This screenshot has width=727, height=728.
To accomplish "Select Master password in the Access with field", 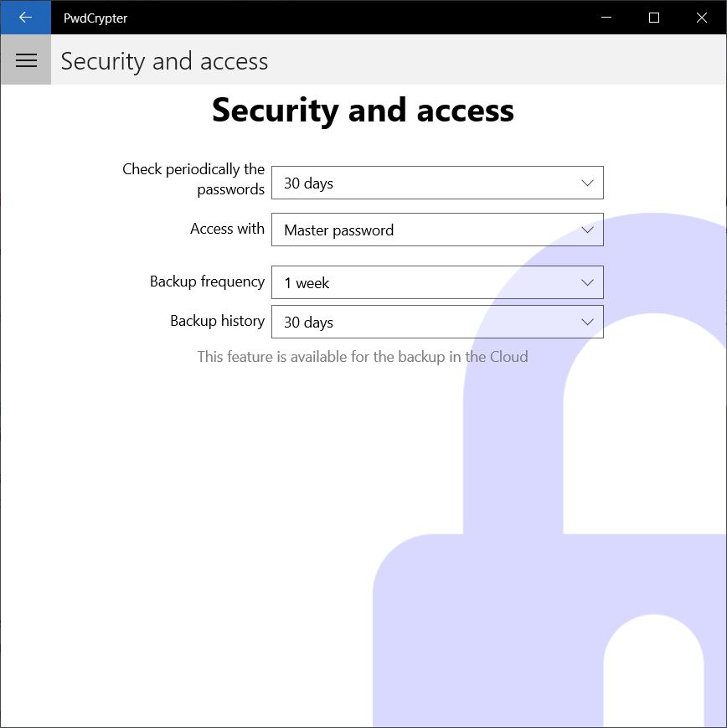I will (437, 230).
